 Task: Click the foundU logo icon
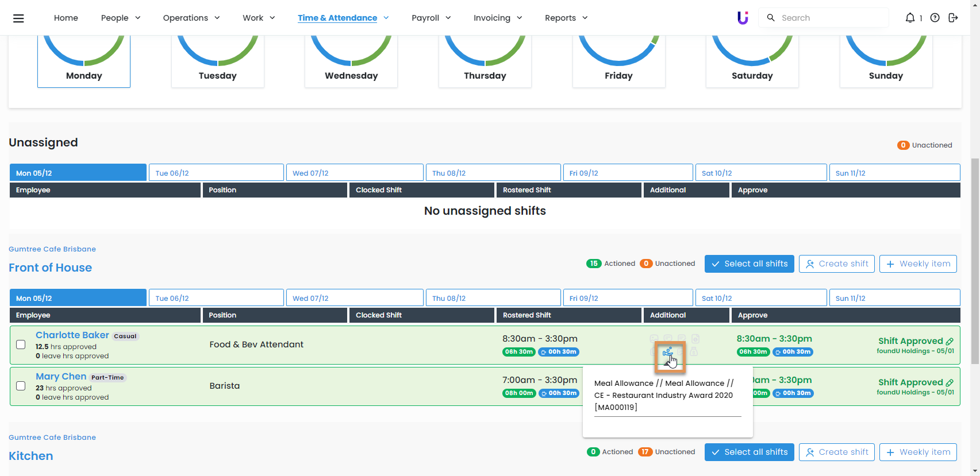pyautogui.click(x=743, y=18)
